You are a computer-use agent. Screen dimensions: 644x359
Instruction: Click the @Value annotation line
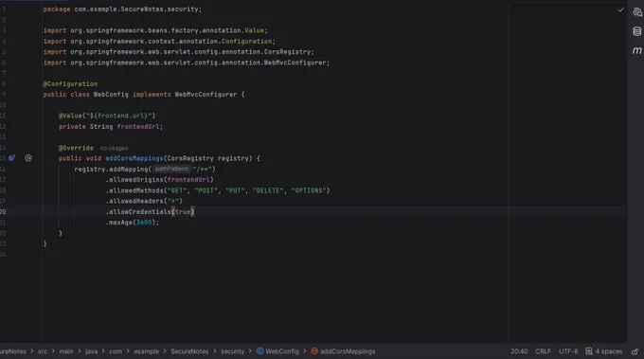pyautogui.click(x=107, y=116)
